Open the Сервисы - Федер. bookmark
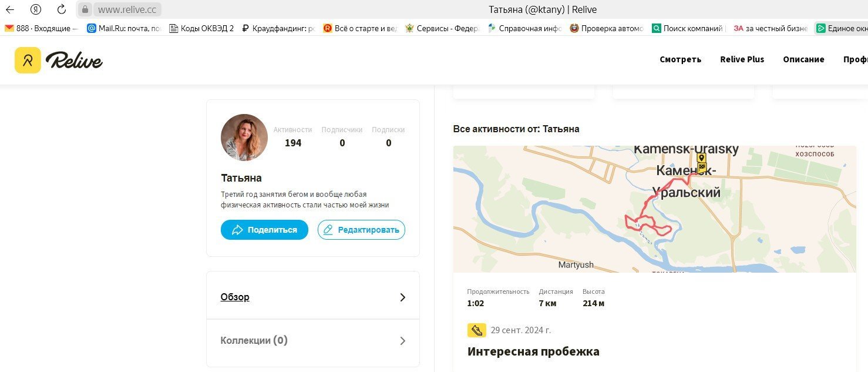868x372 pixels. 442,28
